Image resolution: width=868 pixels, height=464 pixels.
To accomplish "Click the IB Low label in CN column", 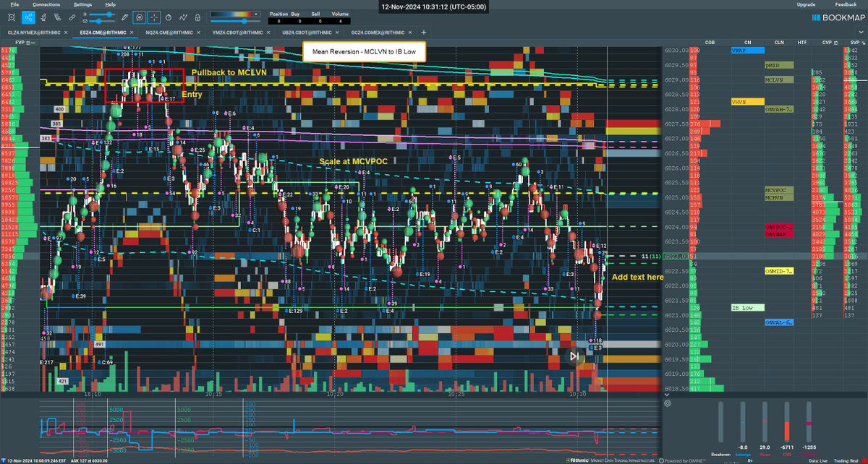I will [748, 308].
